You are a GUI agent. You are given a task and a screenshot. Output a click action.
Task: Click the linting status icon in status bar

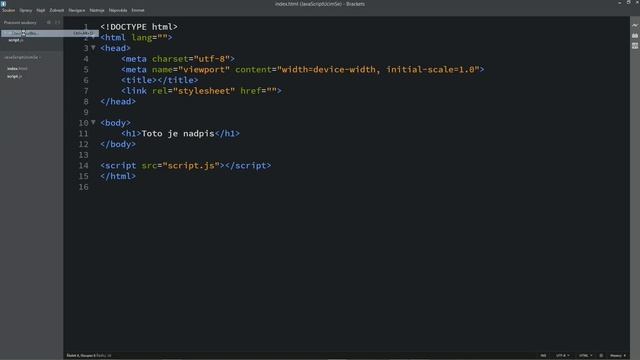pos(601,356)
